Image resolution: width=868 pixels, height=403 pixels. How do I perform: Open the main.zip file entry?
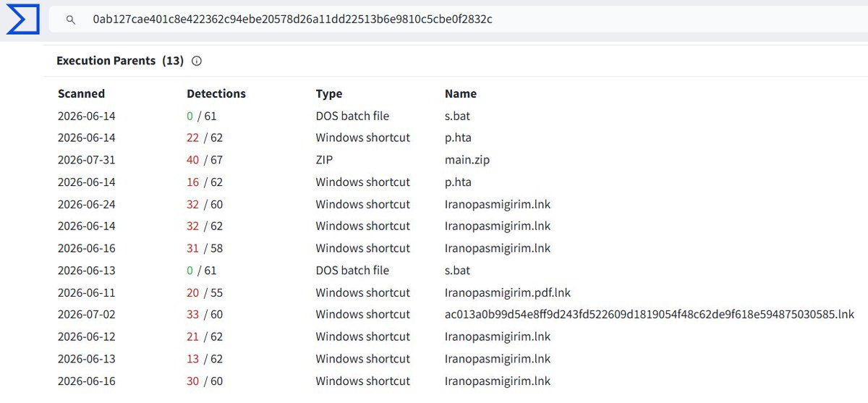click(x=467, y=160)
